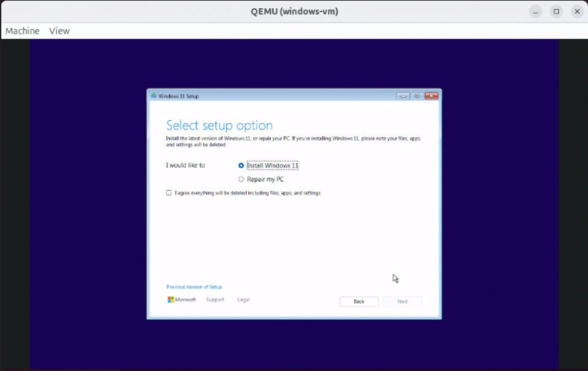Open the Machine menu
588x371 pixels.
(22, 30)
